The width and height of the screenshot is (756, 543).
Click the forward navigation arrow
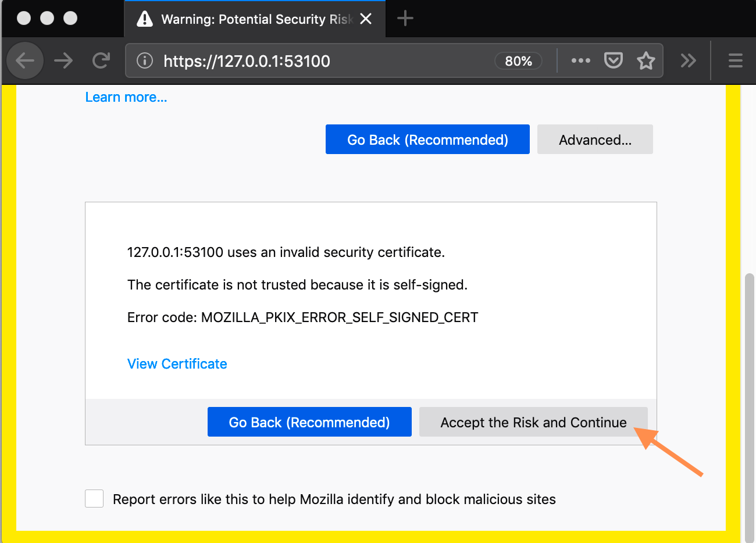pos(63,60)
